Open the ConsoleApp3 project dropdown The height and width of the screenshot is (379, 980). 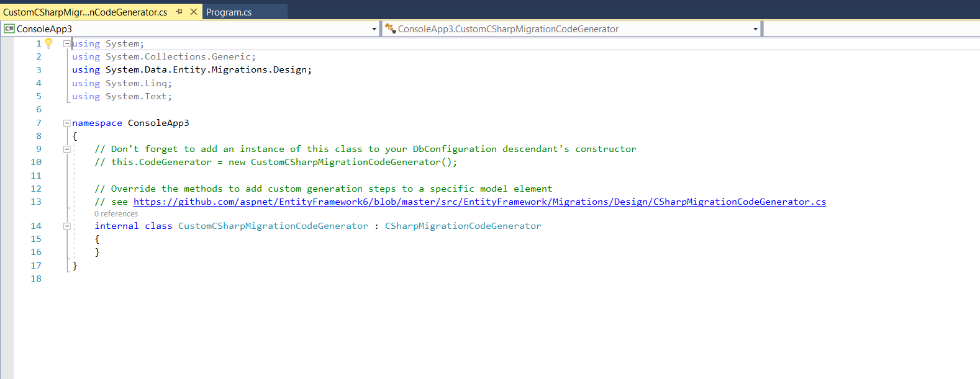pos(374,29)
